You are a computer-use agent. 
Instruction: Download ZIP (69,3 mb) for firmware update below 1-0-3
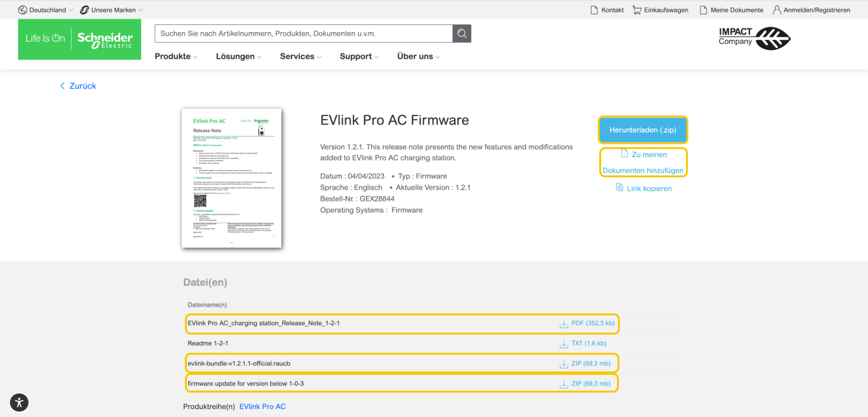coord(591,384)
